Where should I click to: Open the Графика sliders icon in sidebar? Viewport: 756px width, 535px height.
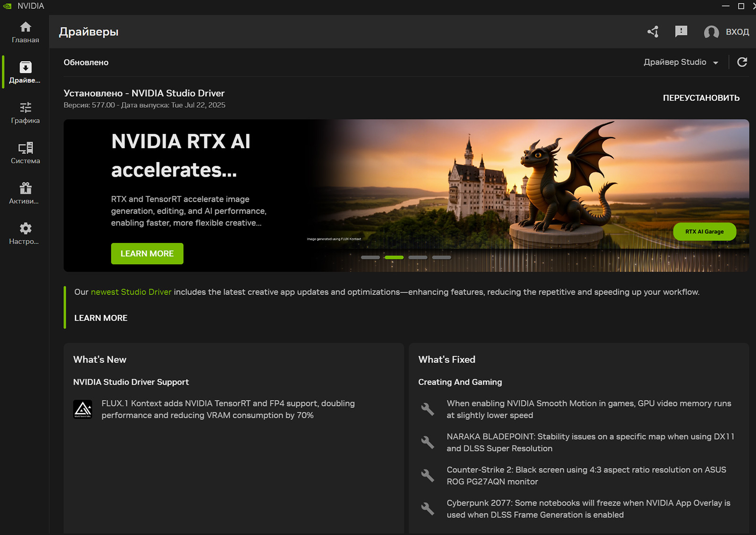pyautogui.click(x=26, y=107)
